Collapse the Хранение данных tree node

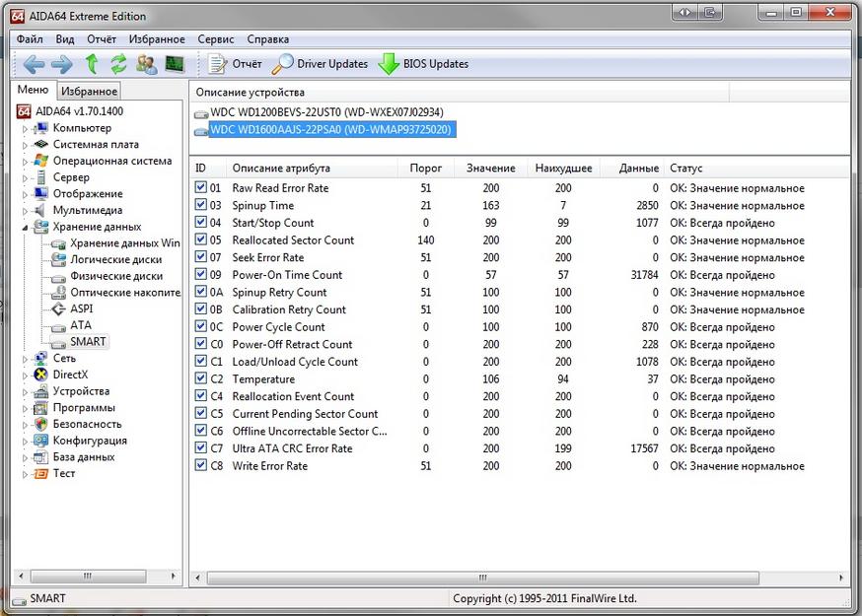(25, 228)
